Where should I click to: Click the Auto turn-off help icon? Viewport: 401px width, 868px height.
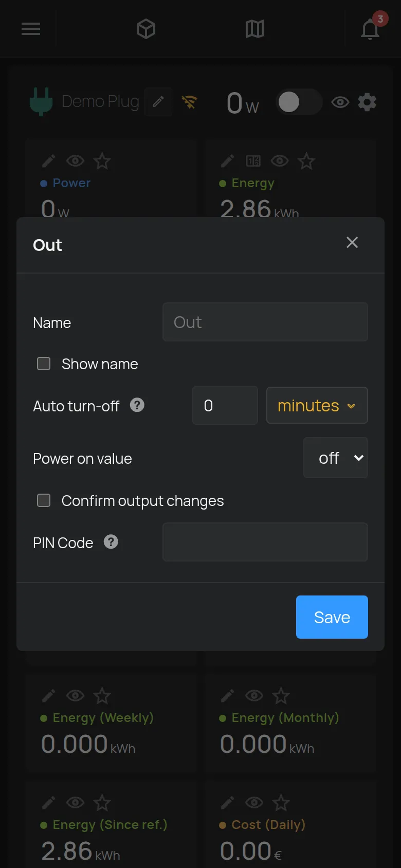pos(137,405)
